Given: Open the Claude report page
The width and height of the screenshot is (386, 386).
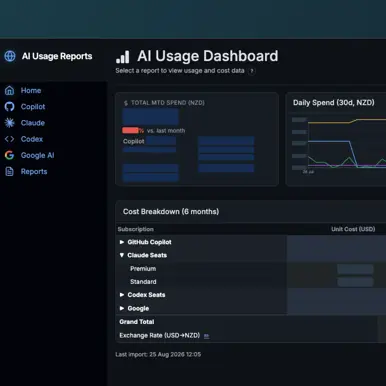Looking at the screenshot, I should coord(33,123).
